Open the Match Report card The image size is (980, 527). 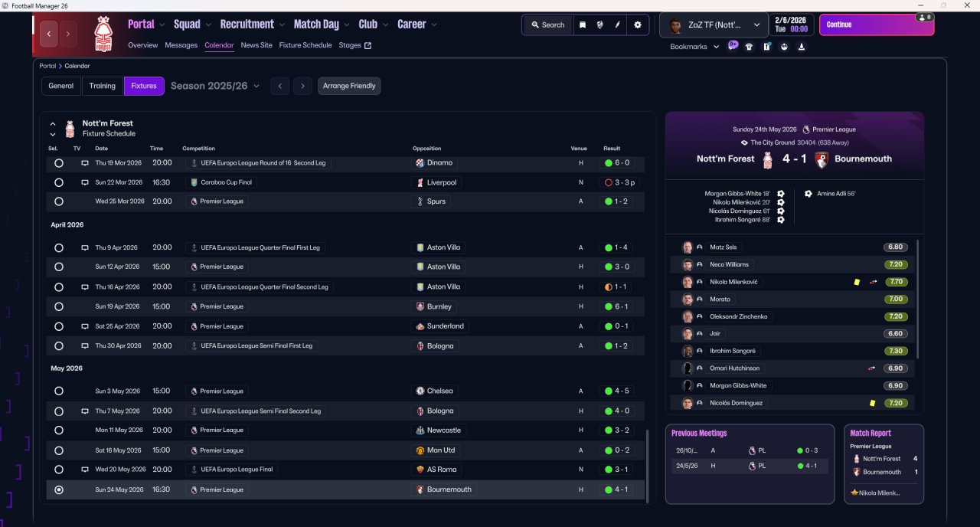(884, 464)
